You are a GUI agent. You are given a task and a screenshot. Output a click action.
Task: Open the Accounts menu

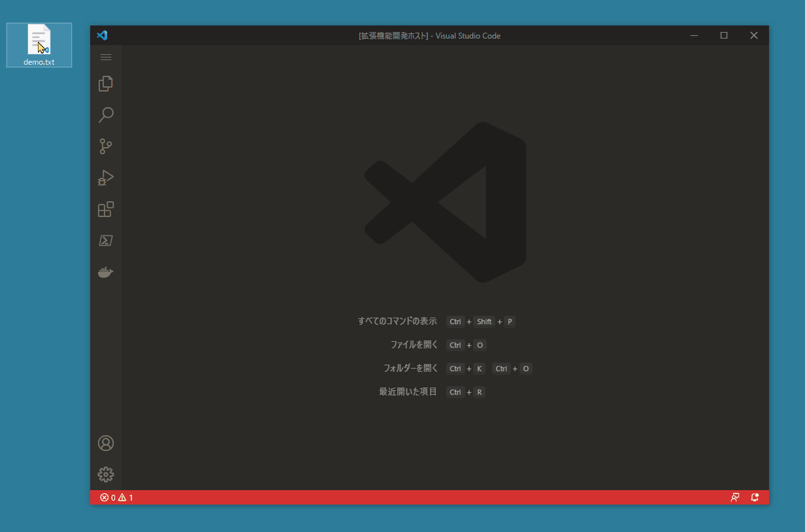click(106, 443)
